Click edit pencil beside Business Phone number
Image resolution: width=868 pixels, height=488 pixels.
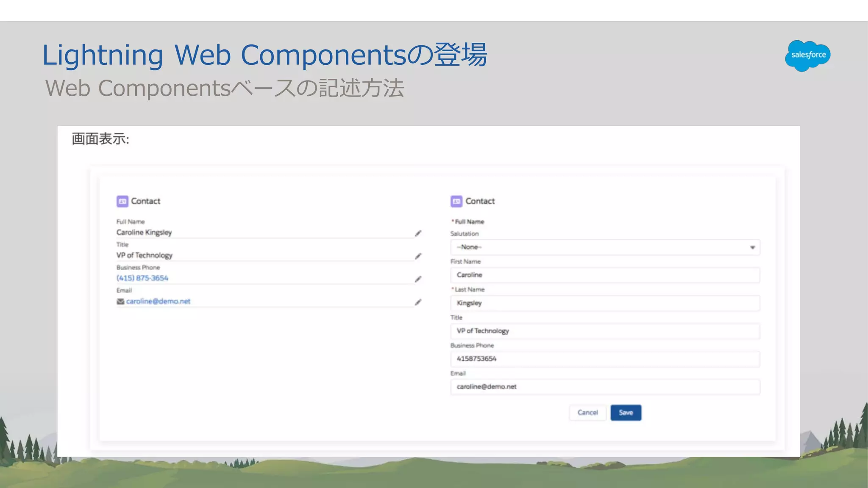click(418, 279)
